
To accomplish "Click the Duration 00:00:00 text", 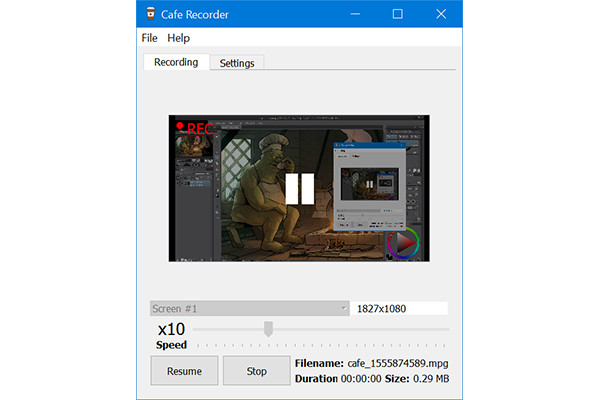I will tap(338, 379).
